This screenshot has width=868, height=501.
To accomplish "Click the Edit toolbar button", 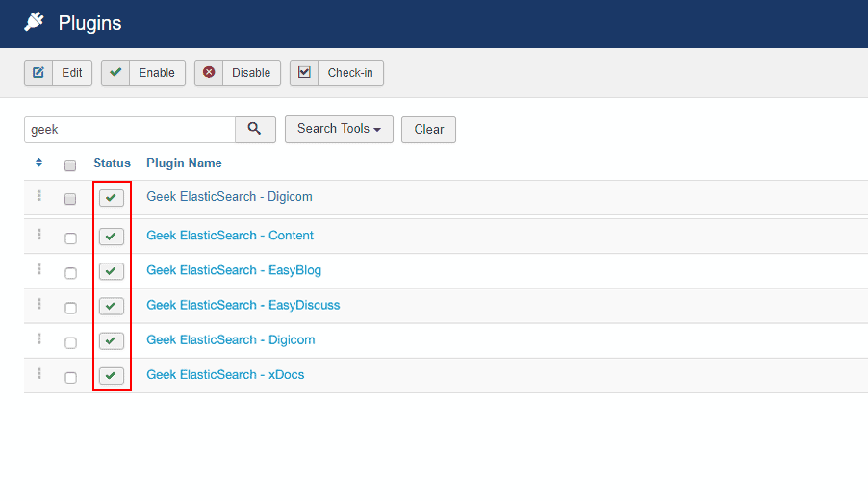I will pyautogui.click(x=58, y=73).
